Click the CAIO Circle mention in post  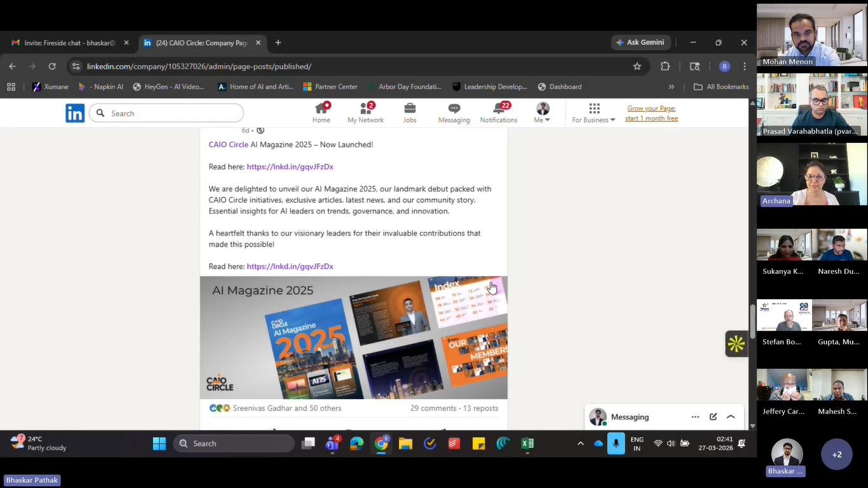click(228, 144)
